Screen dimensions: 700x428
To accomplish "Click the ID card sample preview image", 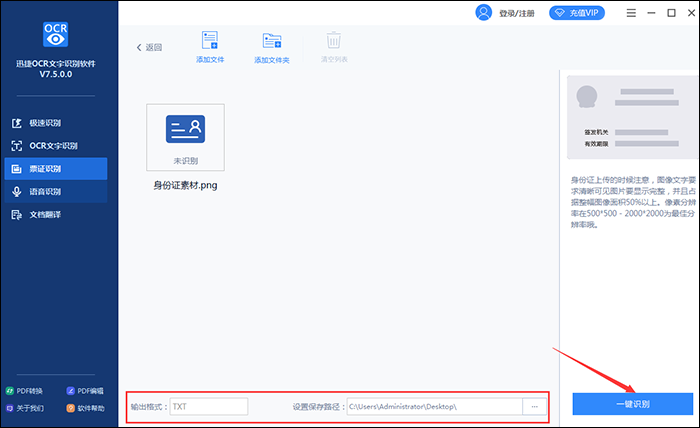I will 633,117.
